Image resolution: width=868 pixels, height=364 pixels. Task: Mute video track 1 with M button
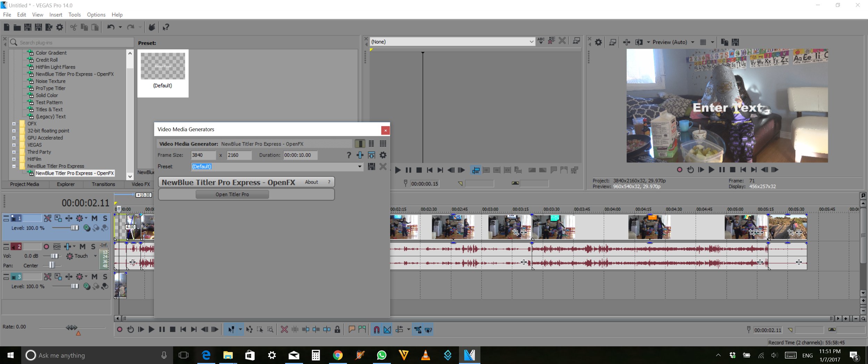coord(94,218)
